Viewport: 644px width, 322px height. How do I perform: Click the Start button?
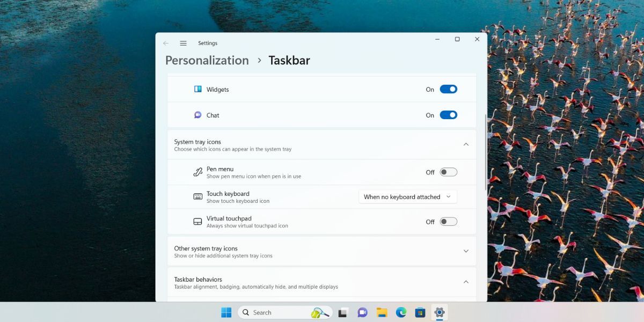coord(225,312)
